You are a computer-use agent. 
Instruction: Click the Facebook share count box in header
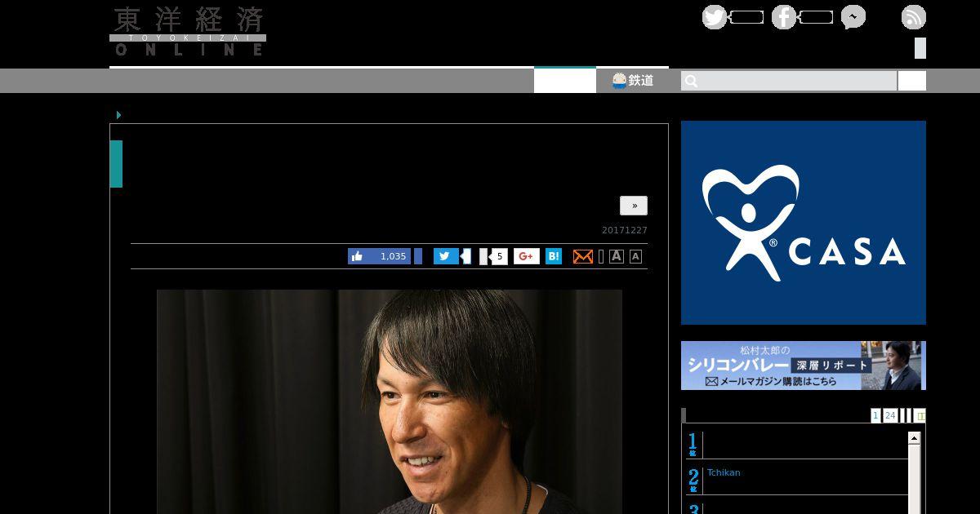[x=816, y=17]
